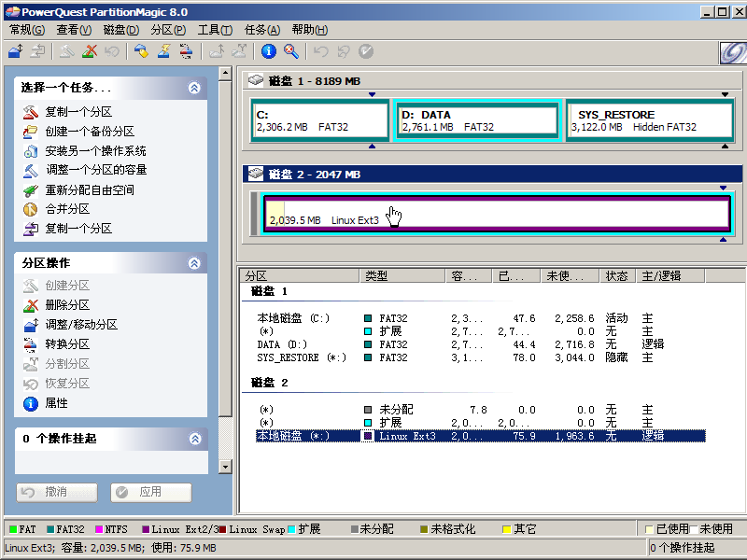Screen dimensions: 747x560
Task: Click the 状态 column header
Action: click(617, 275)
